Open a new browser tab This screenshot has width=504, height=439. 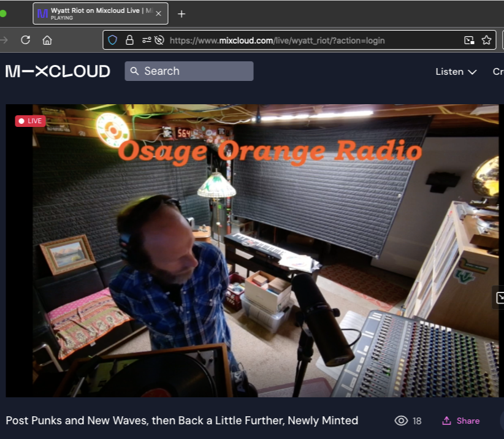tap(181, 14)
